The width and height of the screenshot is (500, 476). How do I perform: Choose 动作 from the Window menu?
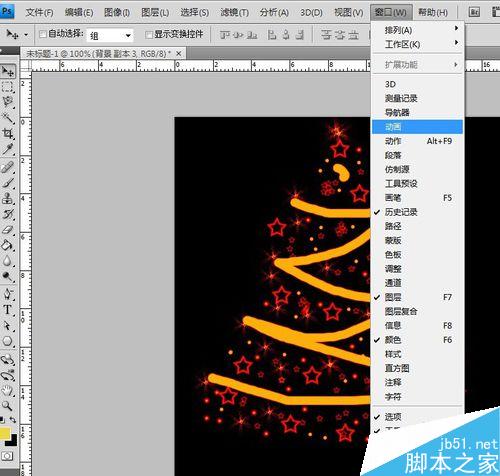click(417, 141)
